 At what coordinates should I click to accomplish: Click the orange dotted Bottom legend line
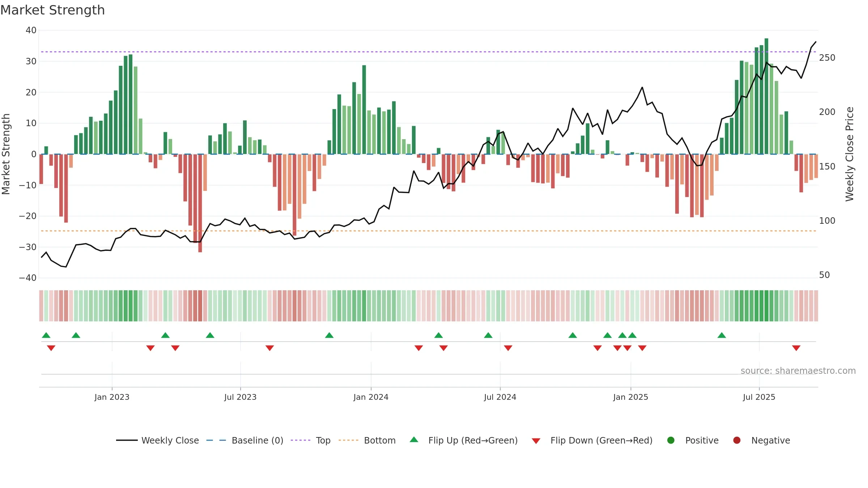tap(349, 440)
